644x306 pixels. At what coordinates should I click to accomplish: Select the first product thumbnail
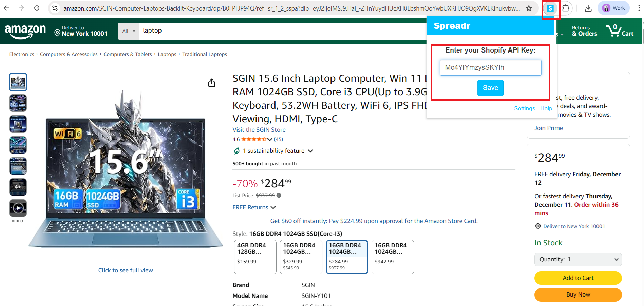[18, 82]
